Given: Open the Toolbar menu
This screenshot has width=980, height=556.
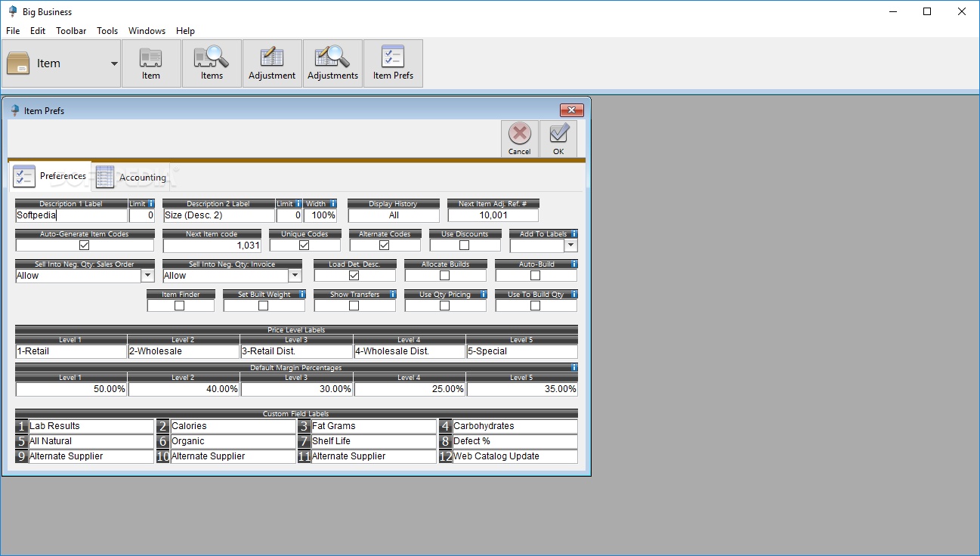Looking at the screenshot, I should [71, 31].
